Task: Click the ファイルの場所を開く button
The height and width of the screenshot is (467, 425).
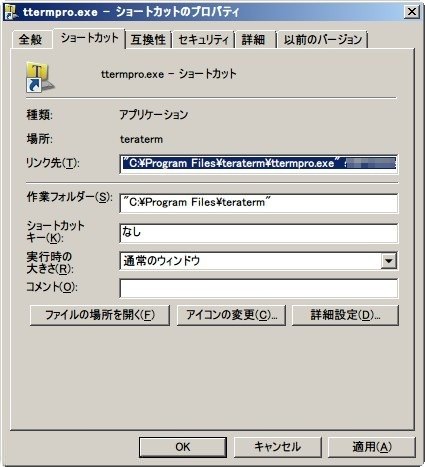Action: point(100,315)
